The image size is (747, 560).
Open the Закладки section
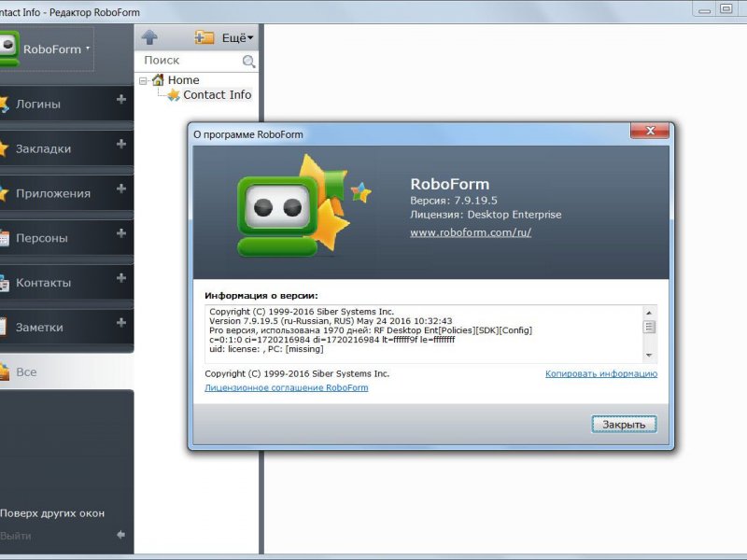coord(43,148)
